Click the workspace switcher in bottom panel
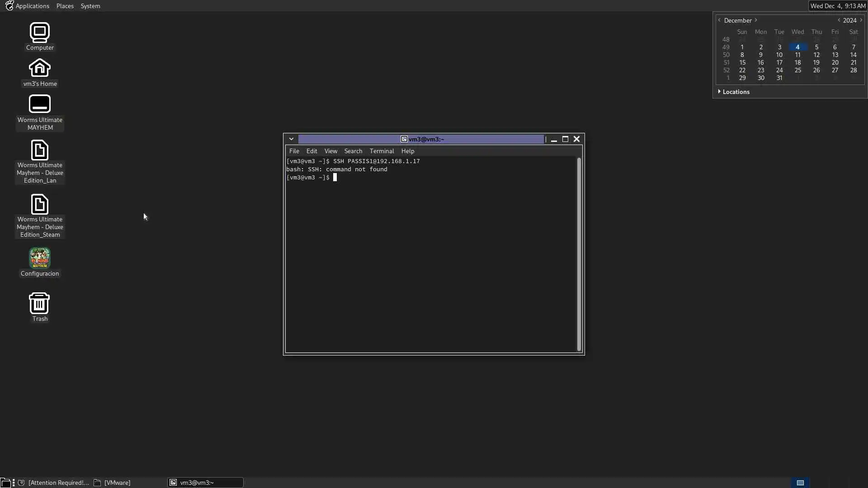This screenshot has width=868, height=488. click(x=800, y=483)
